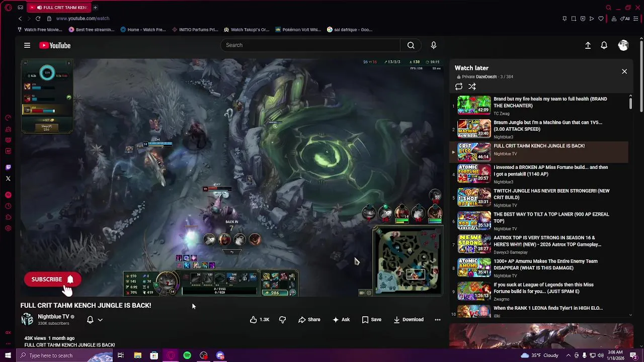Screen dimensions: 644x362
Task: Click the Ask AI button
Action: pos(341,320)
